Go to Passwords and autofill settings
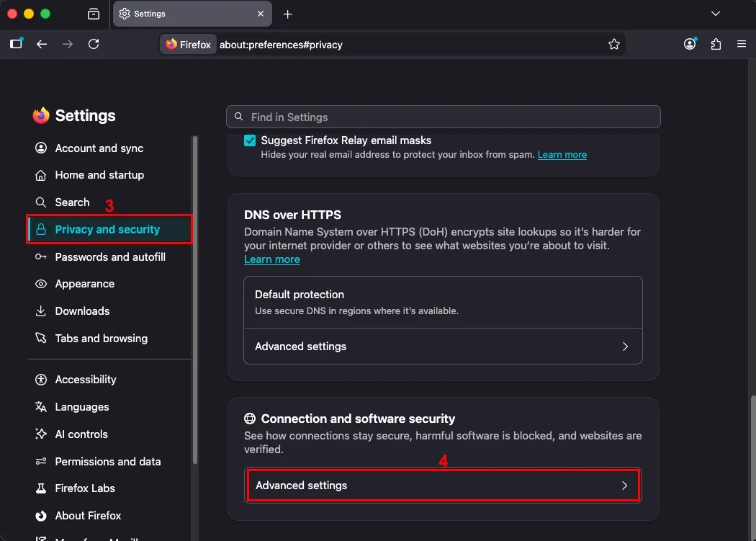756x541 pixels. (x=109, y=256)
